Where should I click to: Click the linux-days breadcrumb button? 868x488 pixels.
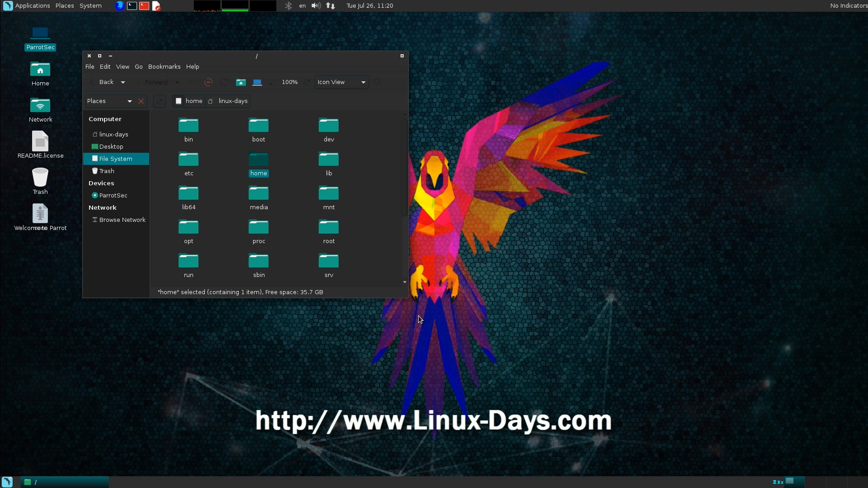pyautogui.click(x=228, y=101)
